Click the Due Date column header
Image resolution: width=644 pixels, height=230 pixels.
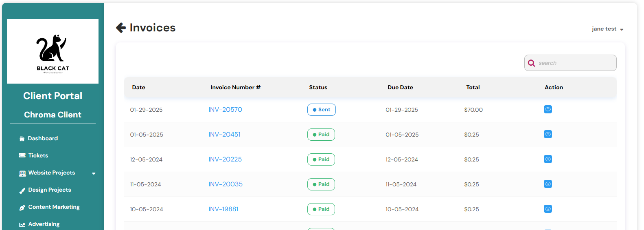pyautogui.click(x=400, y=88)
